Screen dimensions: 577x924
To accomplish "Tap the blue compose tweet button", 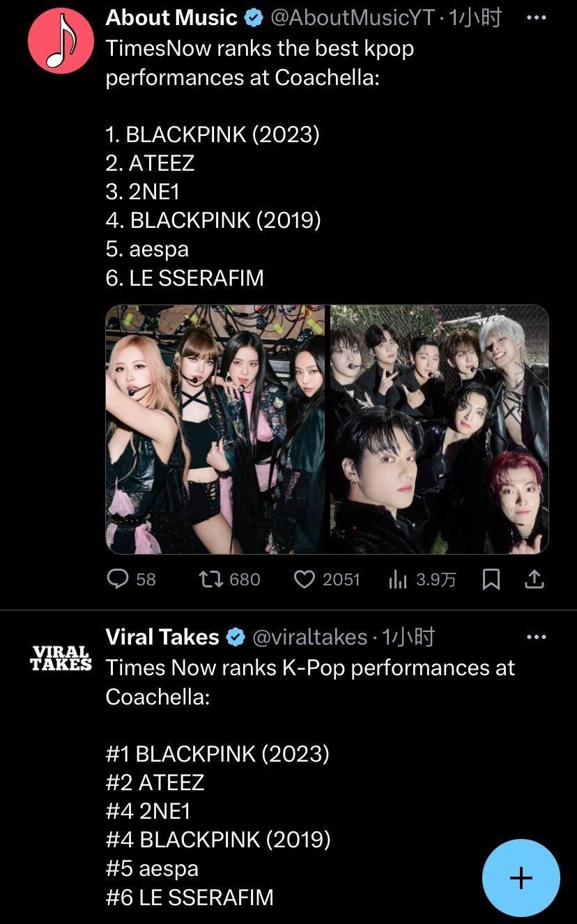I will pos(521,878).
